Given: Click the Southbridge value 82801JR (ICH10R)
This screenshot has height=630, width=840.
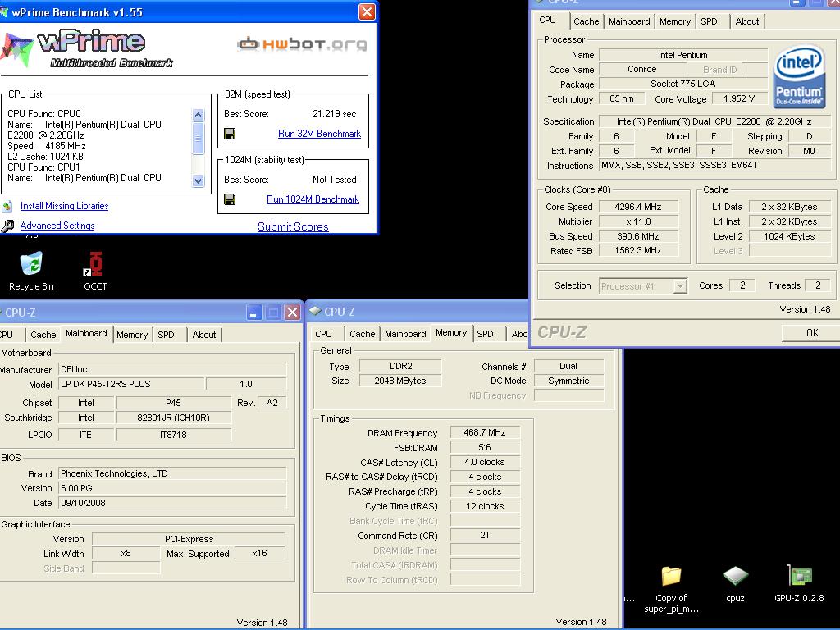Looking at the screenshot, I should pos(174,418).
